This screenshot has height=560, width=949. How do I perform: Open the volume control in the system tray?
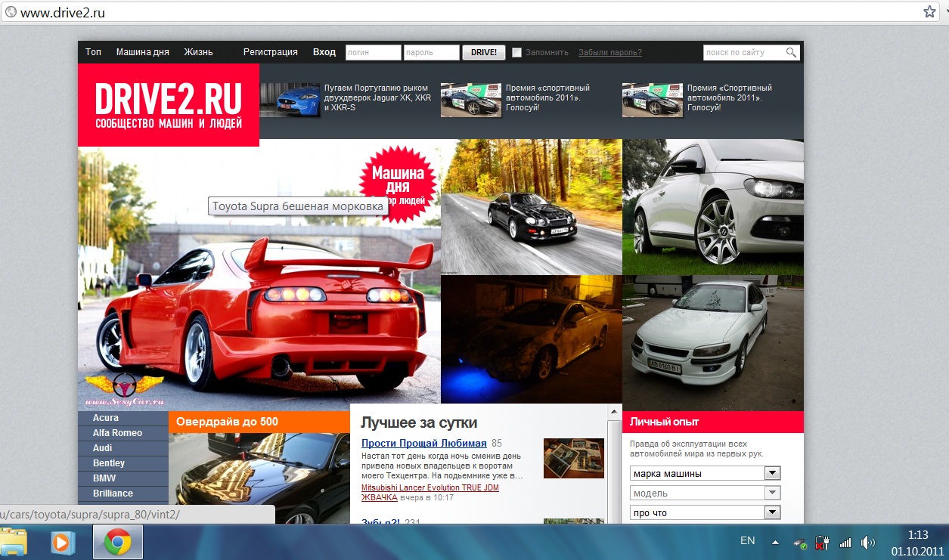(x=867, y=542)
